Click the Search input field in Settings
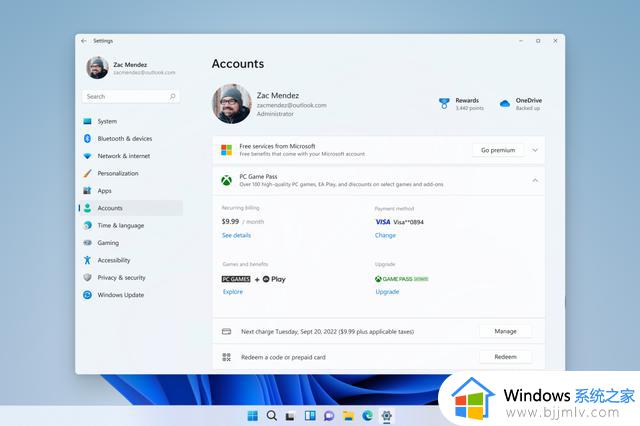The image size is (640, 426). click(131, 96)
